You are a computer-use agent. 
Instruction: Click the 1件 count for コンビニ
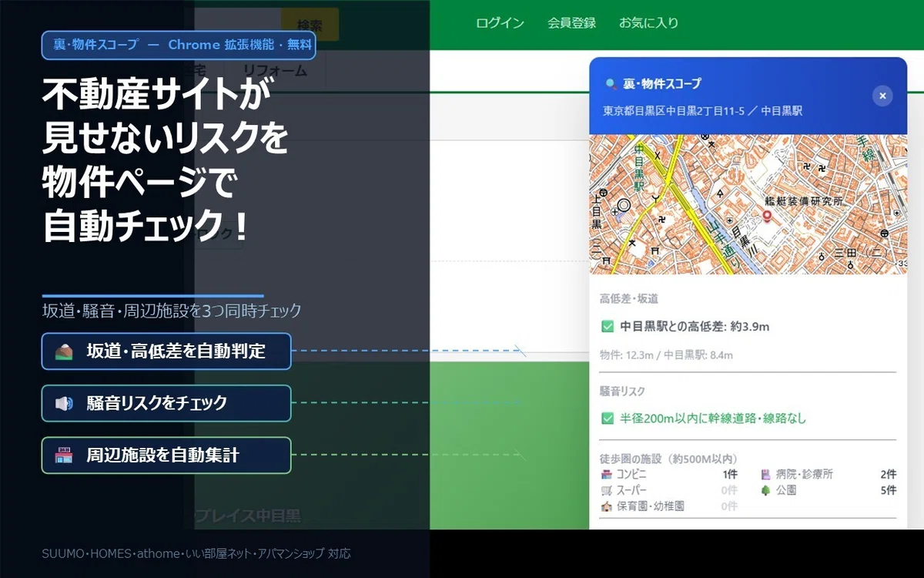[729, 475]
